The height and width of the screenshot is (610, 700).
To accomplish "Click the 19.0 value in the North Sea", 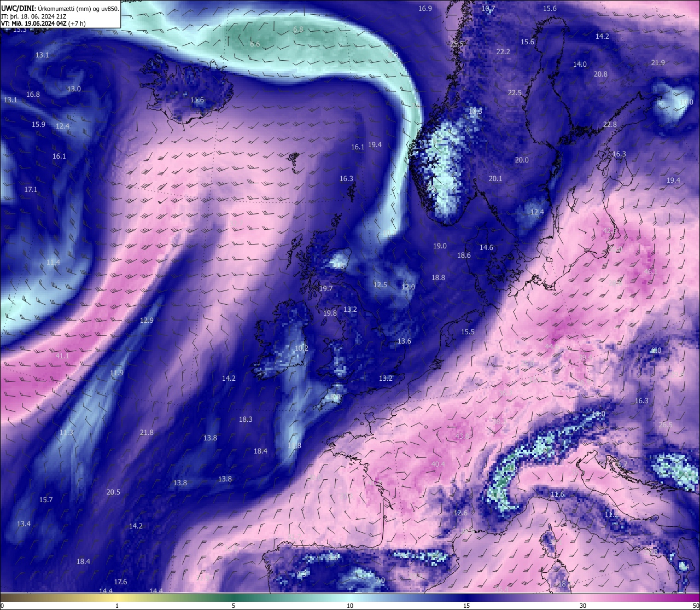I will tap(440, 246).
